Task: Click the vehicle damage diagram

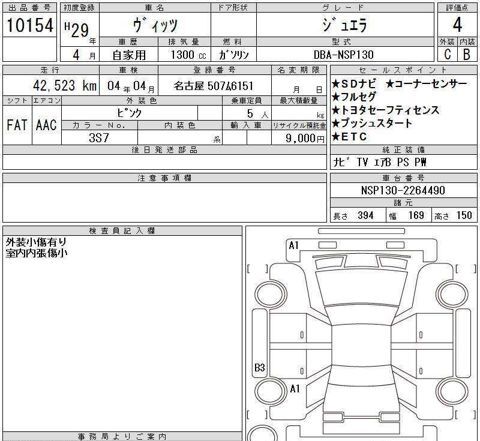Action: point(362,333)
